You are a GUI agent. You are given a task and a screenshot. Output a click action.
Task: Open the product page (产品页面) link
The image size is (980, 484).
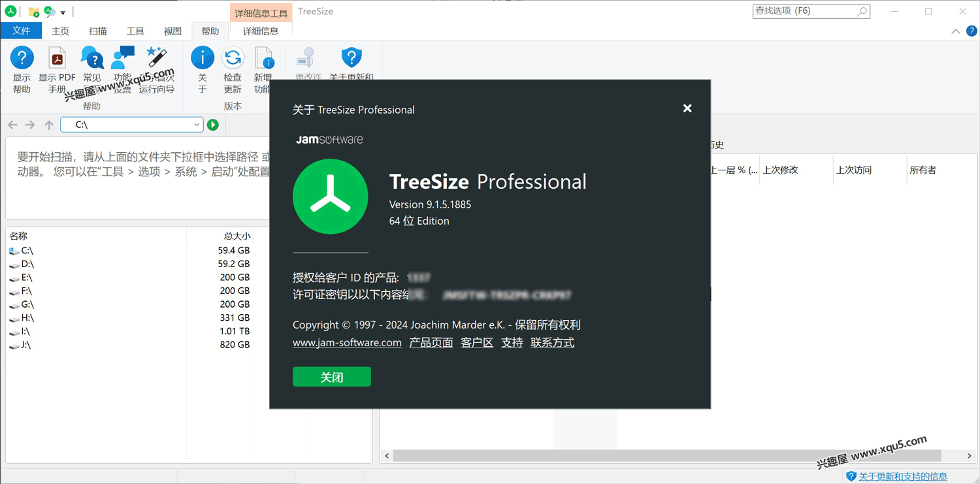[x=431, y=343]
